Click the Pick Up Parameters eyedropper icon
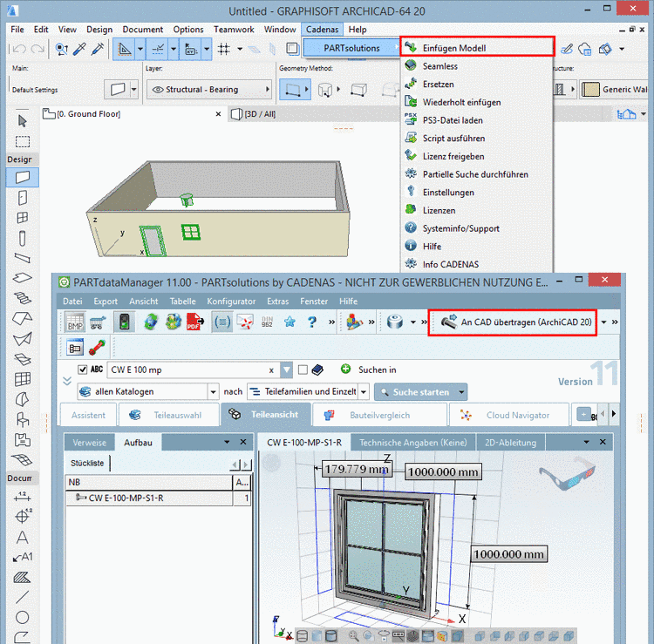 coord(79,49)
